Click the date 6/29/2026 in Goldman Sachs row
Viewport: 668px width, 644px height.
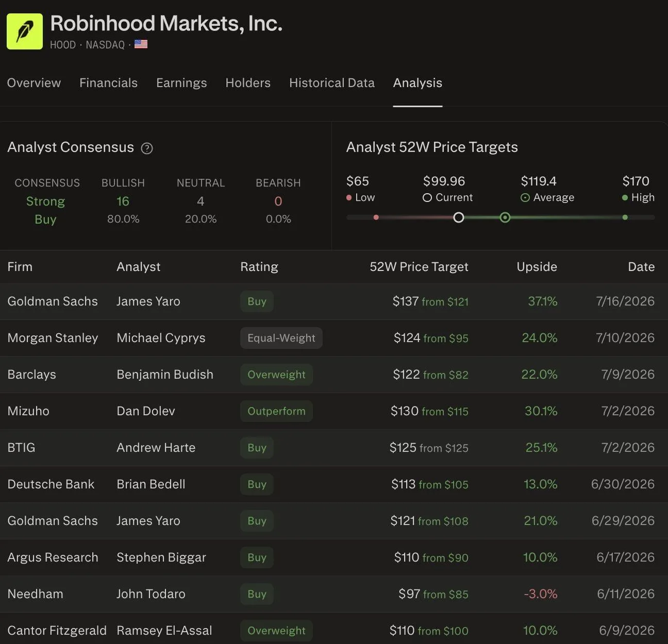(x=623, y=521)
